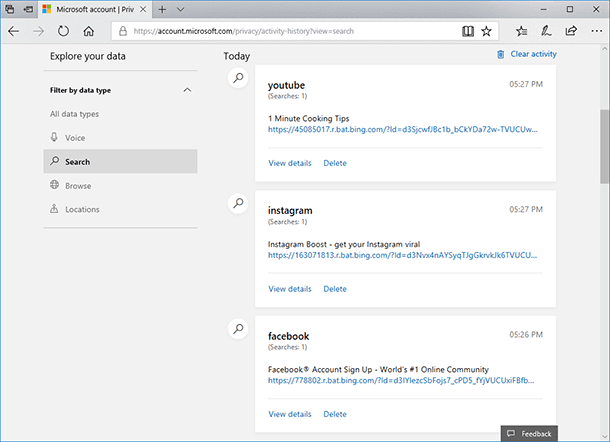The image size is (610, 442).
Task: Collapse the Filter by data type section
Action: click(187, 90)
